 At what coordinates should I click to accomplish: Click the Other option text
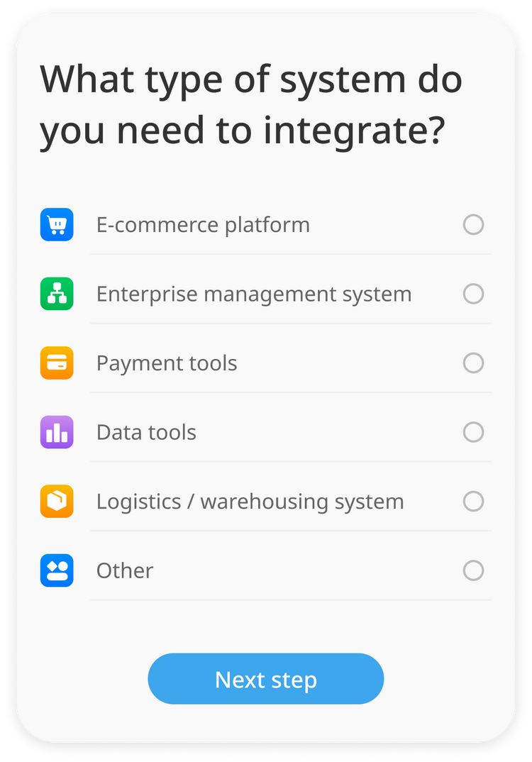(x=125, y=570)
